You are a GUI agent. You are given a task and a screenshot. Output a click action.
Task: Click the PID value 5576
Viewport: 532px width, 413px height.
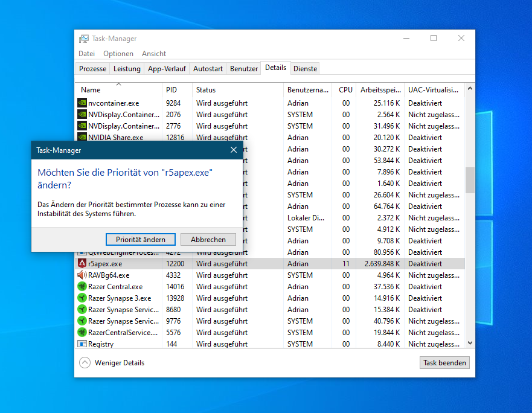(x=173, y=332)
